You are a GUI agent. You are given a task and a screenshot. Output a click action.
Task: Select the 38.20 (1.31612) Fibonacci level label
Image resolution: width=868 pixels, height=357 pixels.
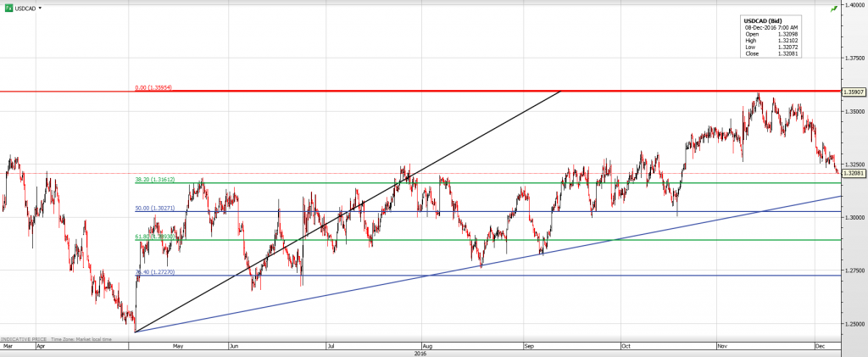point(155,179)
